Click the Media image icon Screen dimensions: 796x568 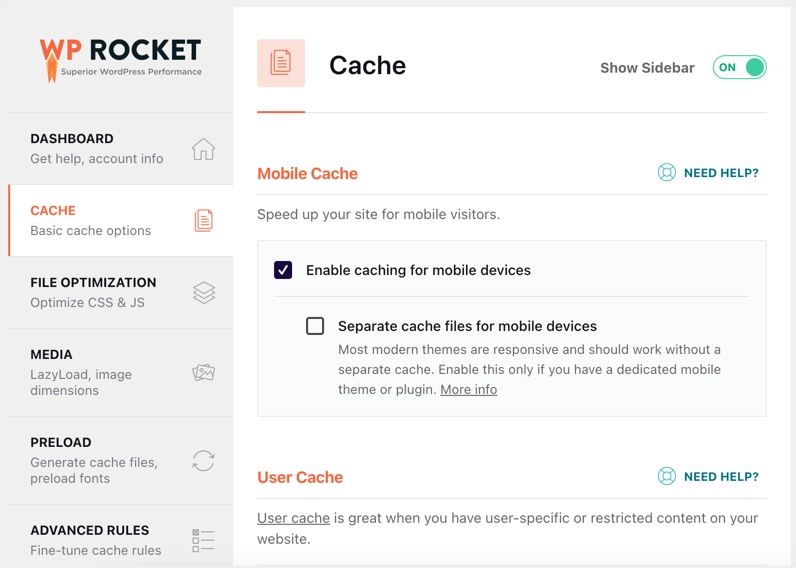point(203,372)
